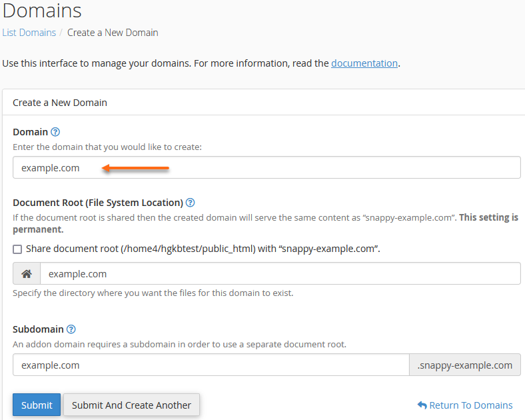525x420 pixels.
Task: Follow the Return To Domains link
Action: tap(470, 405)
